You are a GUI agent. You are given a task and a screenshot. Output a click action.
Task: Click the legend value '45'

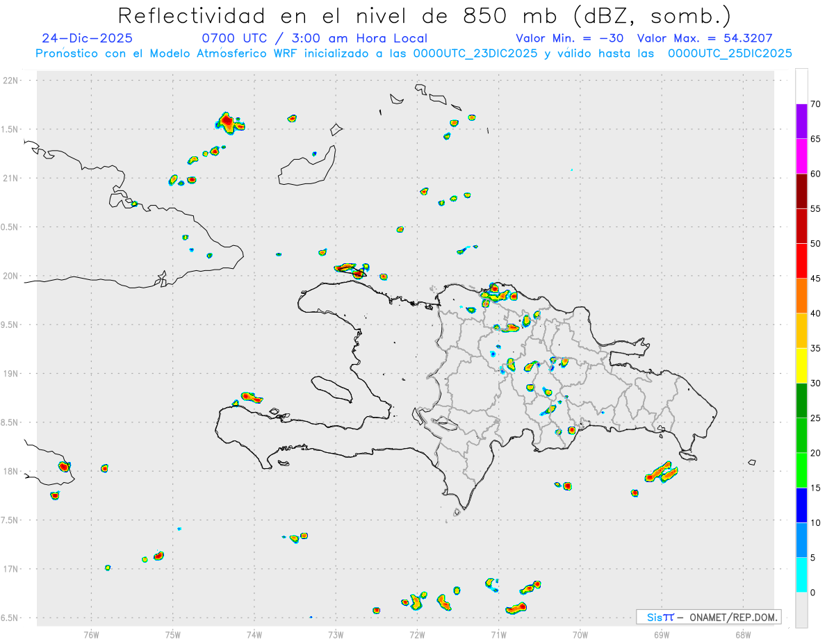point(815,279)
